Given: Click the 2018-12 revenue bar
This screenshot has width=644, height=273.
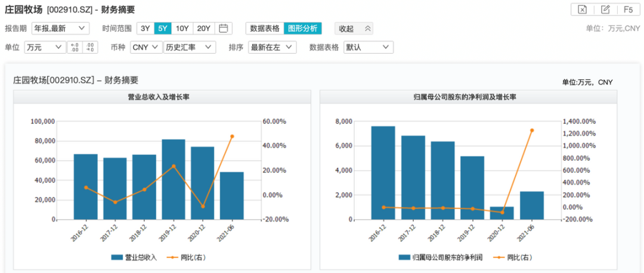Looking at the screenshot, I should (144, 187).
